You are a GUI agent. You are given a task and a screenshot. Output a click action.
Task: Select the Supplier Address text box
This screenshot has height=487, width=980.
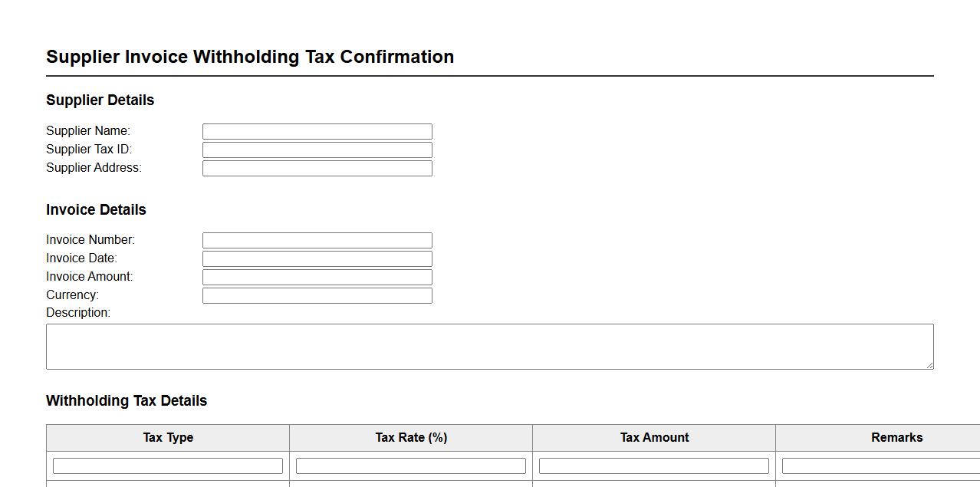coord(317,168)
